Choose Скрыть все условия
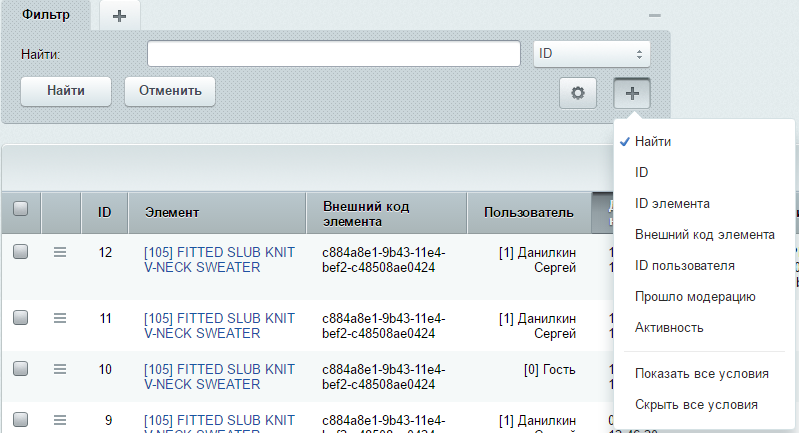This screenshot has height=433, width=799. pos(696,405)
